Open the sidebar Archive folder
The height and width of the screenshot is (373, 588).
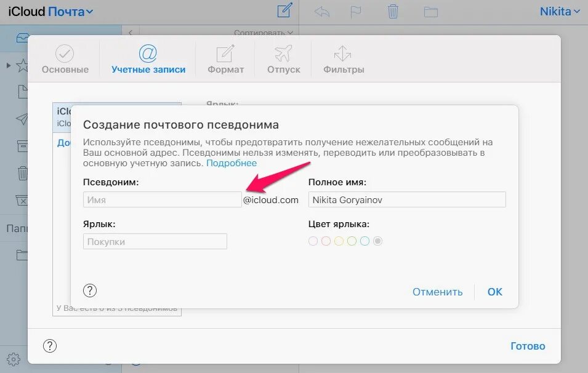click(x=23, y=146)
